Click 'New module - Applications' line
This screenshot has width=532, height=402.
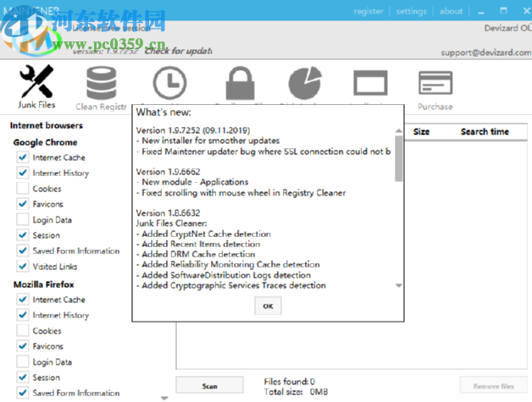(192, 182)
